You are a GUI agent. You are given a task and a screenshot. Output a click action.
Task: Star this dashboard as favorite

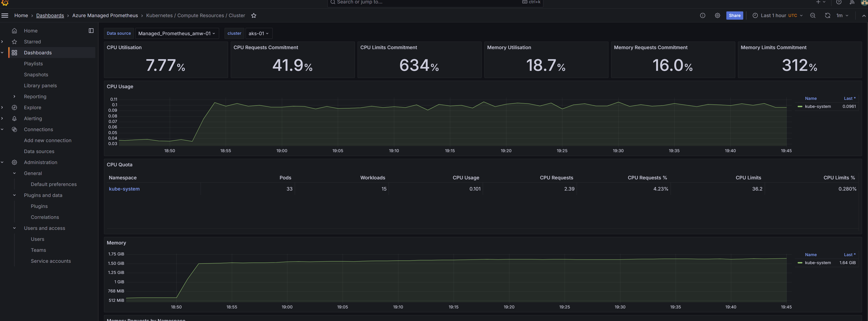tap(254, 16)
